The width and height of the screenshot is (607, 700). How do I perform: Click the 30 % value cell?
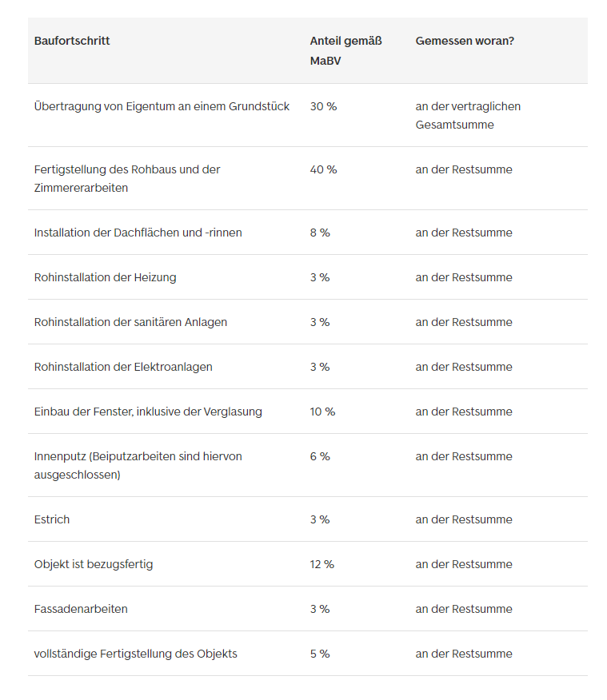click(x=323, y=106)
